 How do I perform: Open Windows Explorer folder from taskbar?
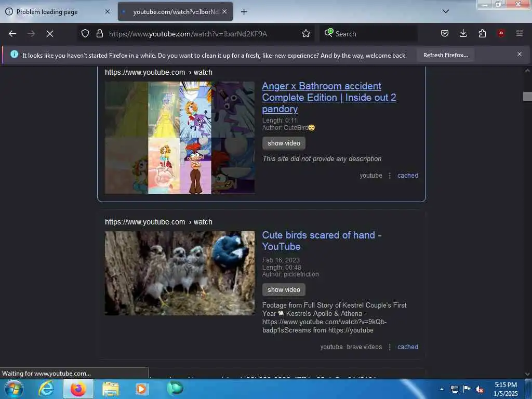[x=110, y=389]
